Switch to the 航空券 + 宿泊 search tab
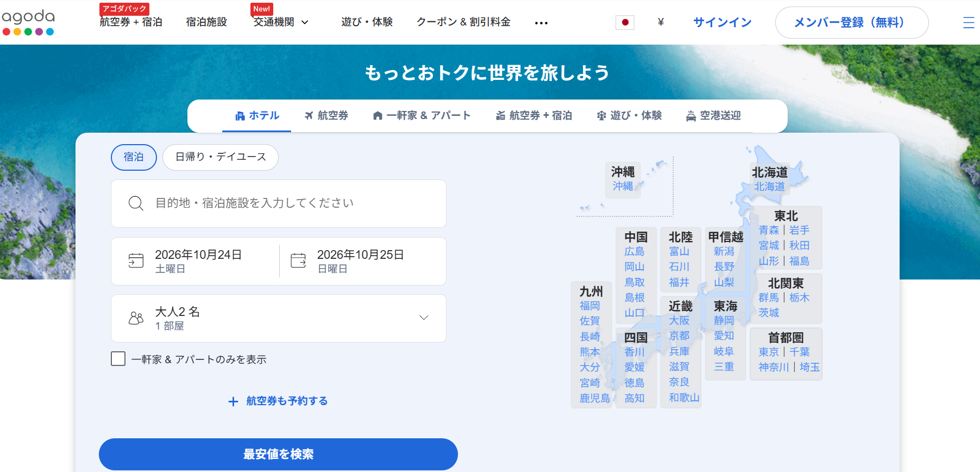Screen dimensions: 980x472 (x=534, y=115)
